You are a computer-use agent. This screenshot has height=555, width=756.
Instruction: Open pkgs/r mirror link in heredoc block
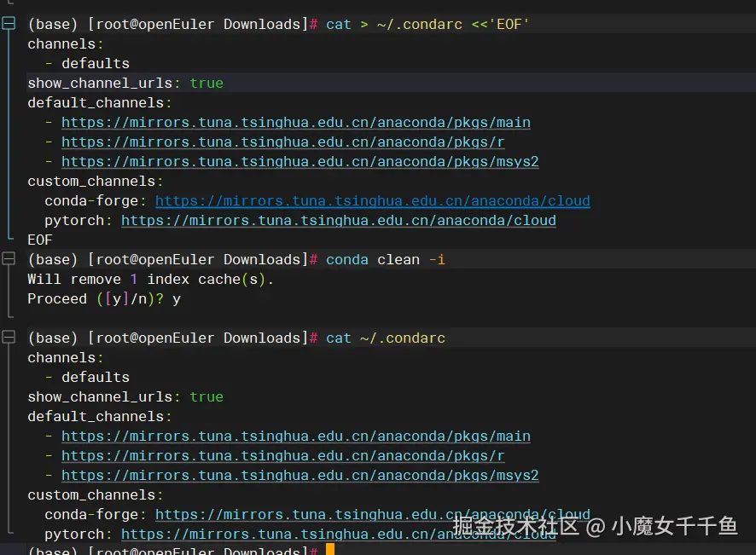pos(282,142)
